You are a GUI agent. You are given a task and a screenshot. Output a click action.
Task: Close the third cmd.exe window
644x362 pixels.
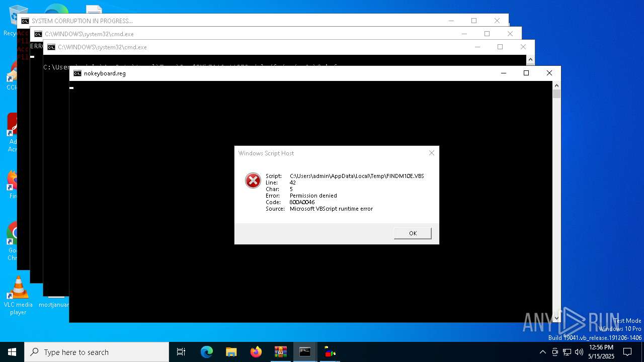pos(523,47)
